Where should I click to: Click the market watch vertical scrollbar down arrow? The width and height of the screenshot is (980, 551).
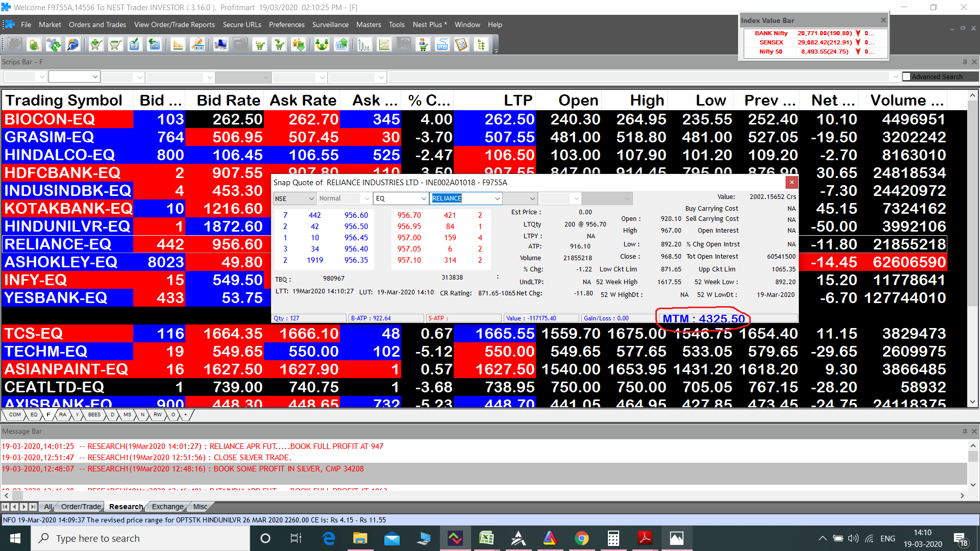tap(972, 402)
